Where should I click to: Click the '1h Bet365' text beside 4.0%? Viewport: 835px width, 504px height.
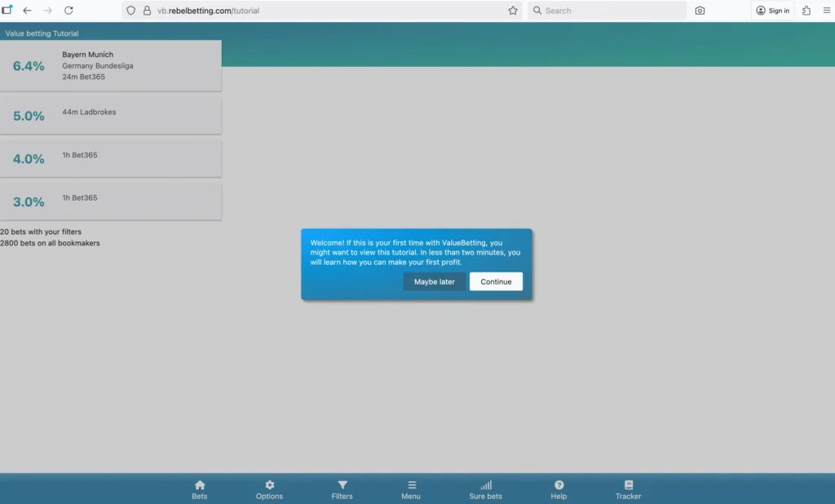click(x=80, y=155)
